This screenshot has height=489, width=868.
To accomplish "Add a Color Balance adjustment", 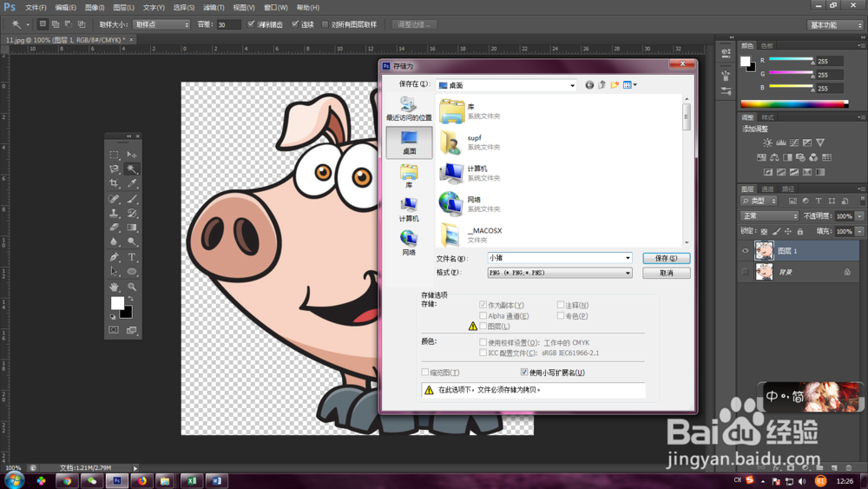I will pos(774,157).
